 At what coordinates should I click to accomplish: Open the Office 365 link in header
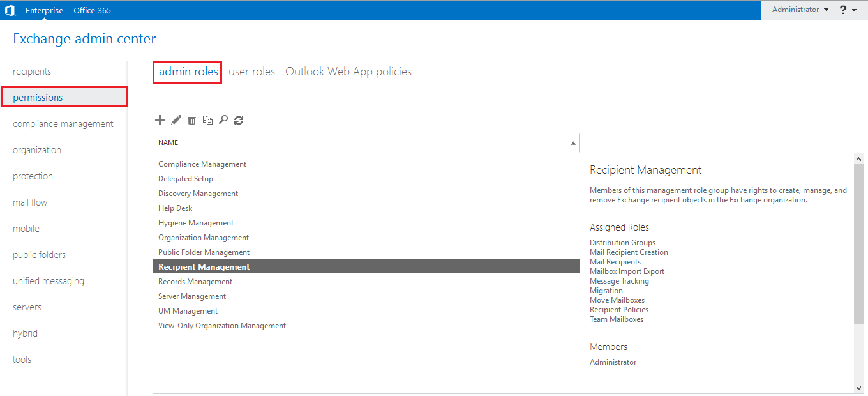point(92,10)
